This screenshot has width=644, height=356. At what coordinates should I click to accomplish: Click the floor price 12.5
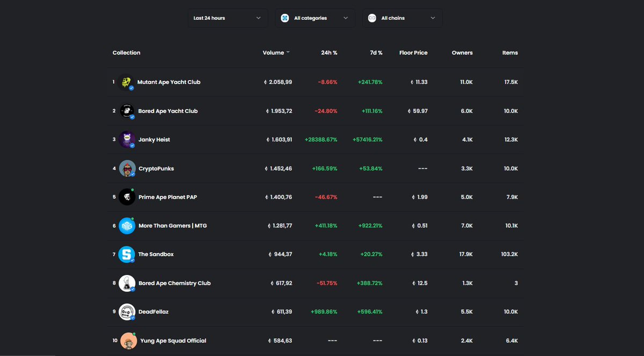[422, 283]
